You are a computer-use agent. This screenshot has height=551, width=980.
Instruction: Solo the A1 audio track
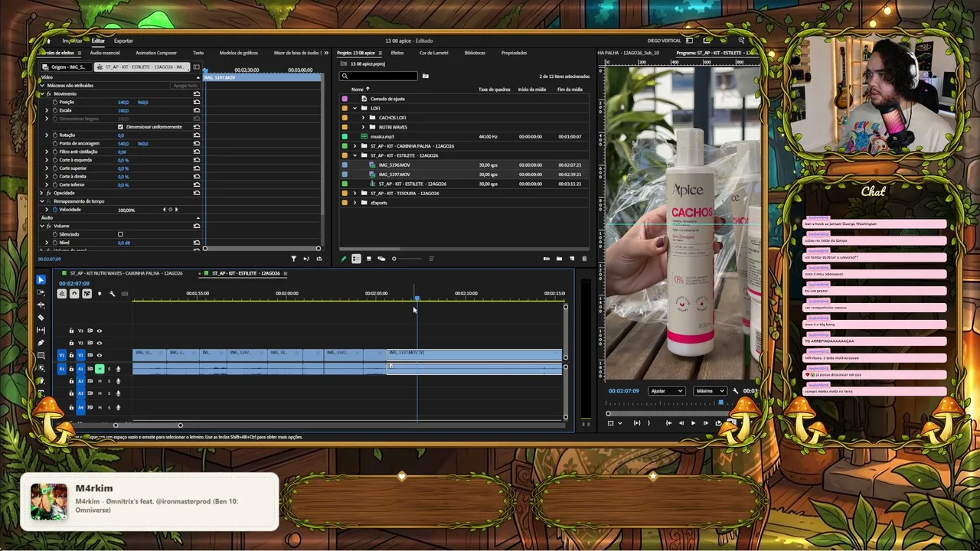click(109, 369)
